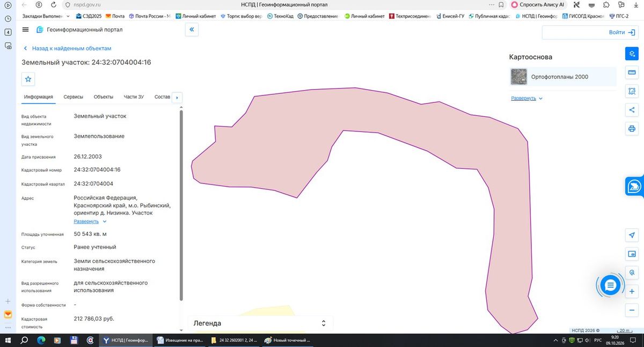Image resolution: width=644 pixels, height=347 pixels.
Task: Reload the page in the browser
Action: coord(53,5)
